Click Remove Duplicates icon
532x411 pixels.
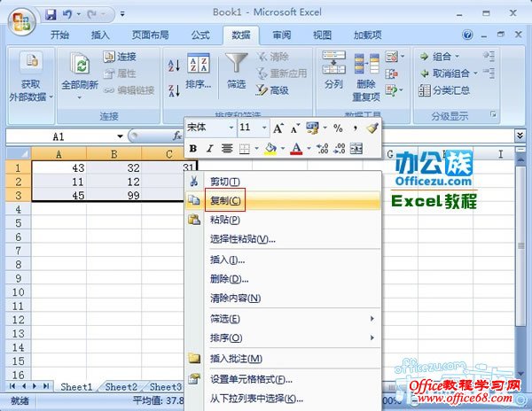[367, 64]
